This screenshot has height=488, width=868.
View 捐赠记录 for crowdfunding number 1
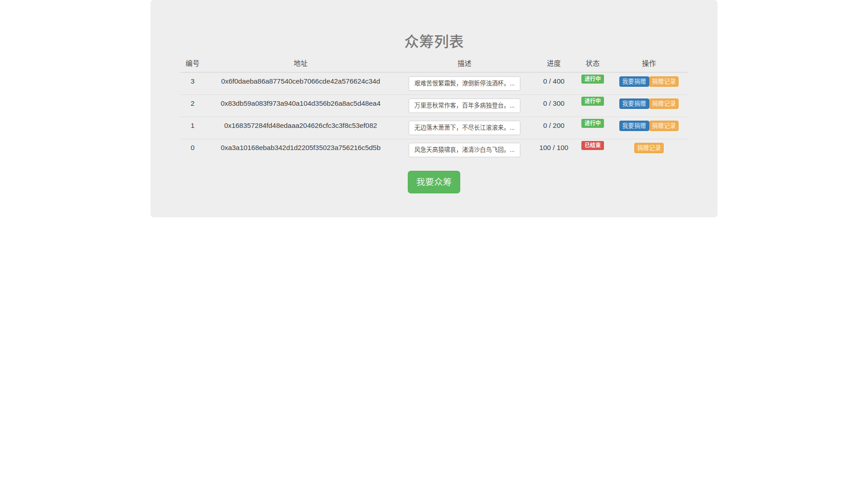coord(664,126)
